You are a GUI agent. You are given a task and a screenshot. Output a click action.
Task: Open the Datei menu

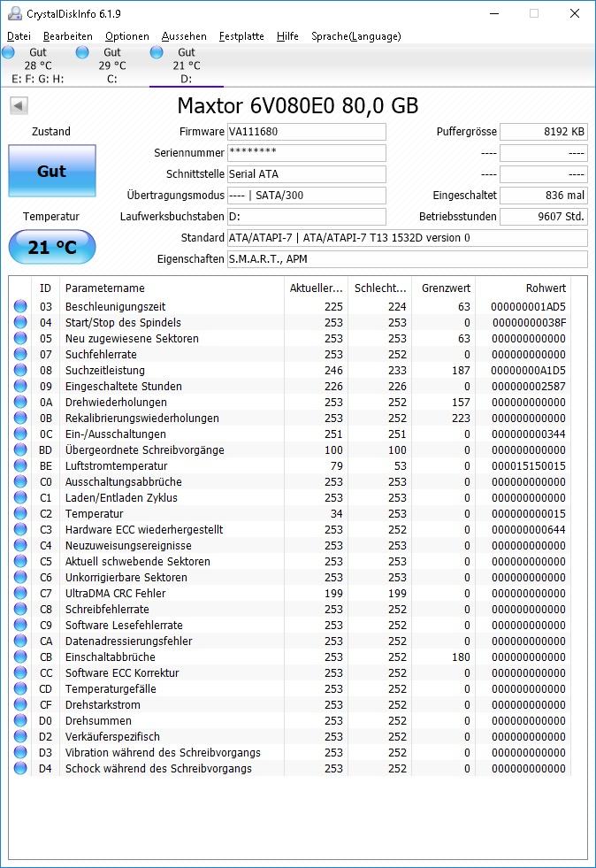[19, 36]
